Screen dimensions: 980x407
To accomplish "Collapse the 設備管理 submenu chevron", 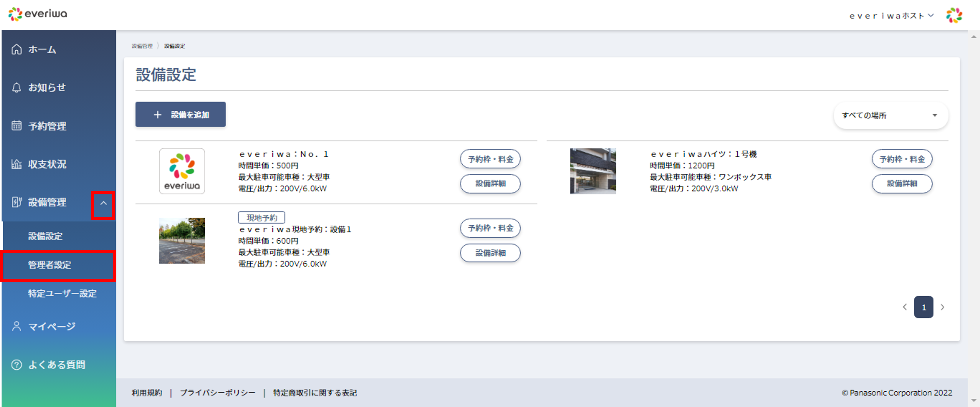I will coord(103,203).
